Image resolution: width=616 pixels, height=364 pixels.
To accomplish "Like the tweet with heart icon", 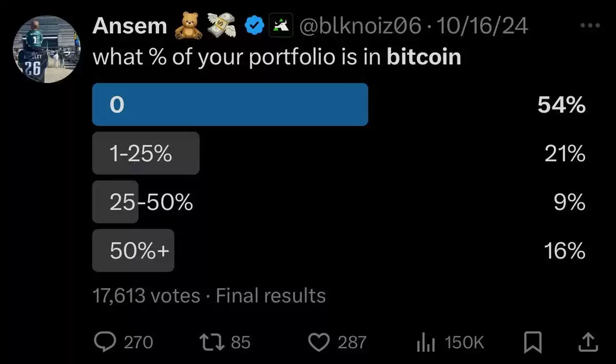I will (320, 342).
